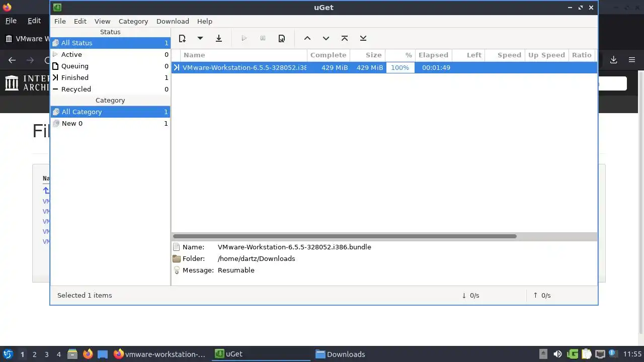Switch to vmware-workstation Firefox taskbar window
This screenshot has width=644, height=362.
[160, 354]
